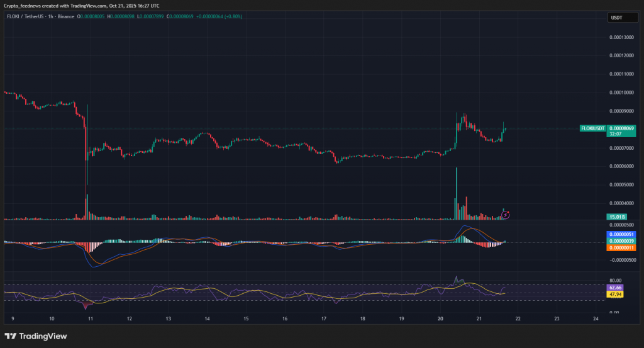Click date label 19 on the time axis
The width and height of the screenshot is (644, 348).
point(401,319)
